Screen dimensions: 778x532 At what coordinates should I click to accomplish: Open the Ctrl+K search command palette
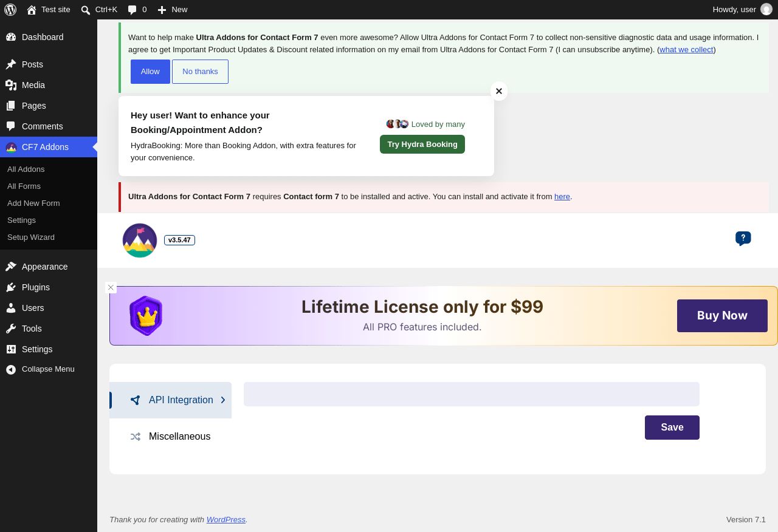click(x=99, y=10)
